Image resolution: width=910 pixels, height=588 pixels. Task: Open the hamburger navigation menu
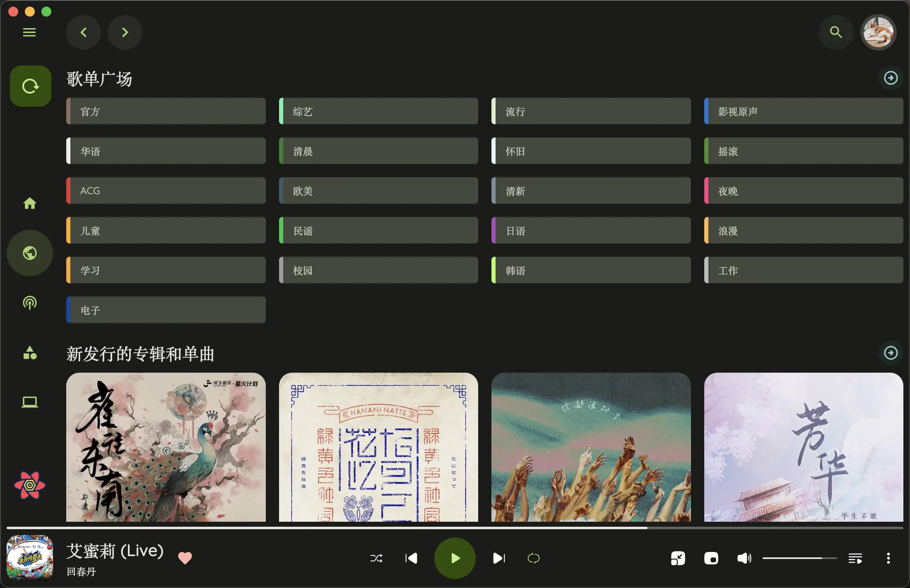click(x=29, y=32)
